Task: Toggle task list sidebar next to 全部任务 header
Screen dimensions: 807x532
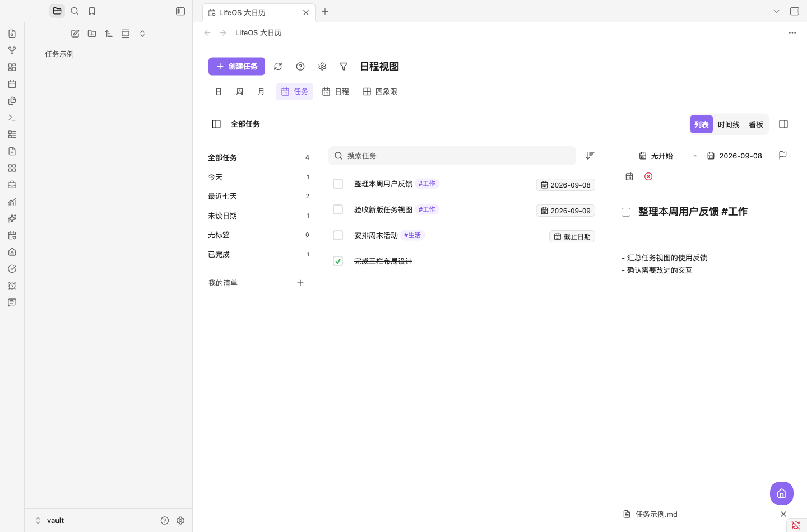Action: 216,124
